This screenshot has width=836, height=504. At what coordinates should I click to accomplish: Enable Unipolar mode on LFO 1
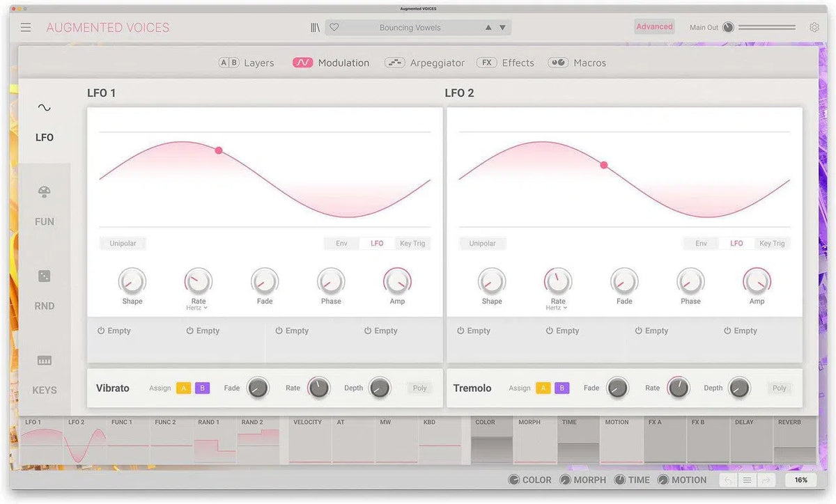(x=123, y=243)
